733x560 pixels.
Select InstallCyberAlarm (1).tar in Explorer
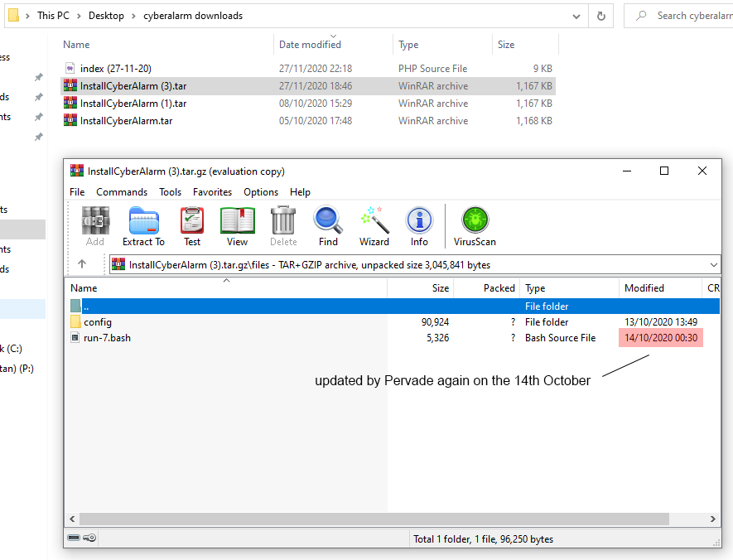tap(133, 104)
